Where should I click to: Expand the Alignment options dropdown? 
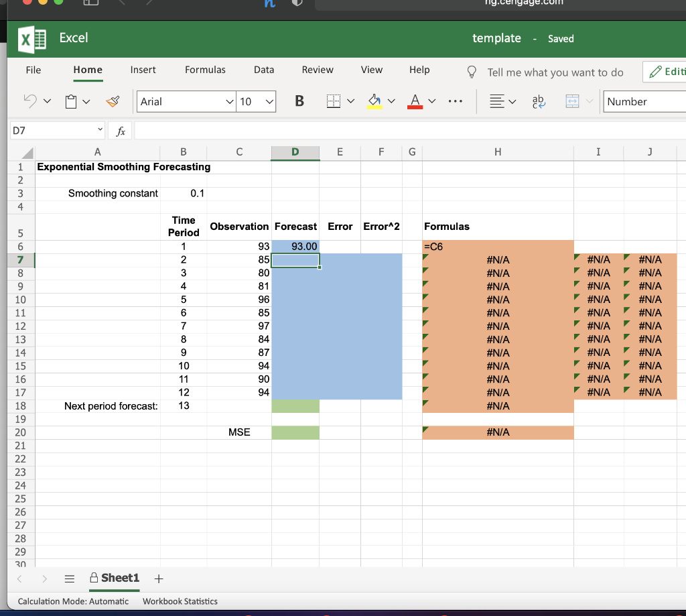(512, 101)
